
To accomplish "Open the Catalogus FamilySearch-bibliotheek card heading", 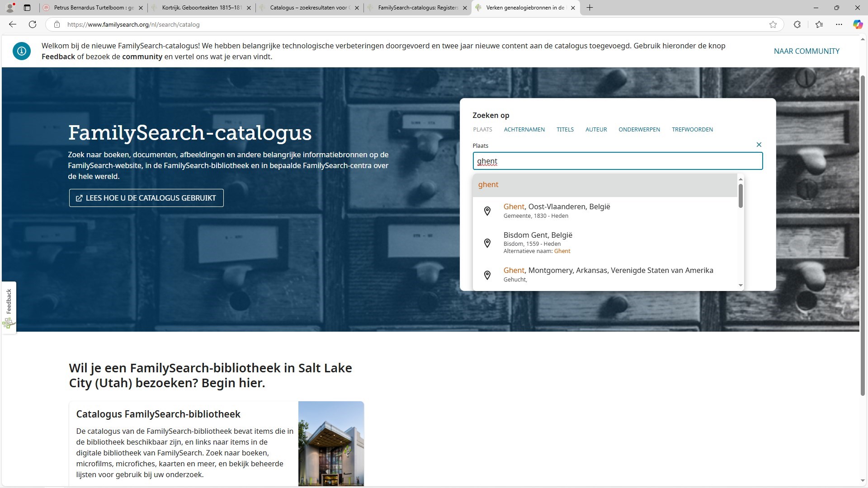I will click(x=158, y=414).
